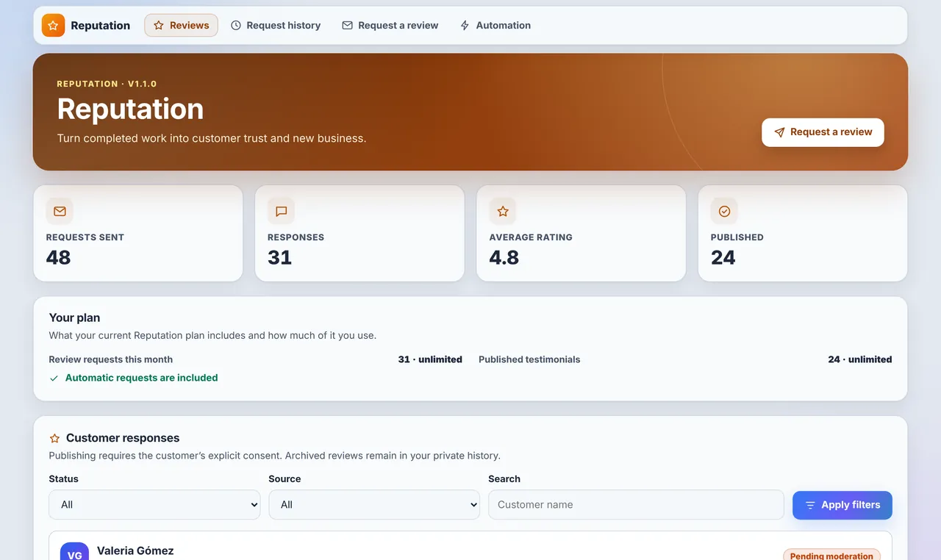This screenshot has width=941, height=560.
Task: Click the star icon beside Customer responses
Action: click(x=54, y=438)
